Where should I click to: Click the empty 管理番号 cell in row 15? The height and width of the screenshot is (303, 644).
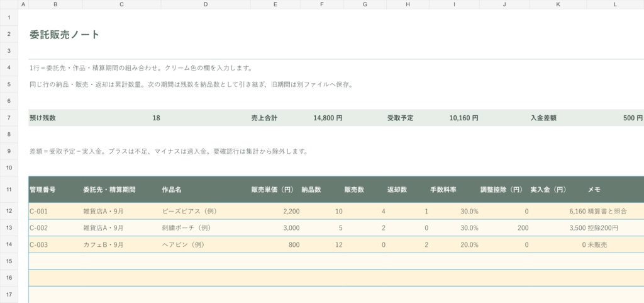point(55,261)
